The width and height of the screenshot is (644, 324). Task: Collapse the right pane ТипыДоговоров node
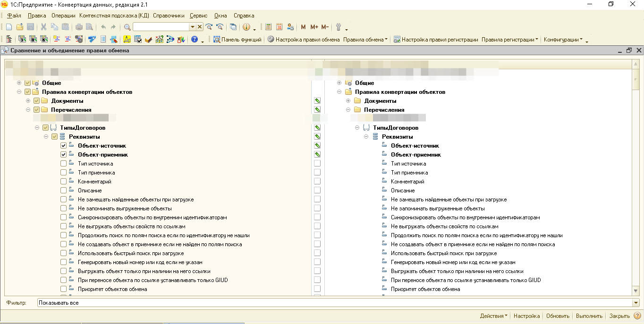coord(357,128)
